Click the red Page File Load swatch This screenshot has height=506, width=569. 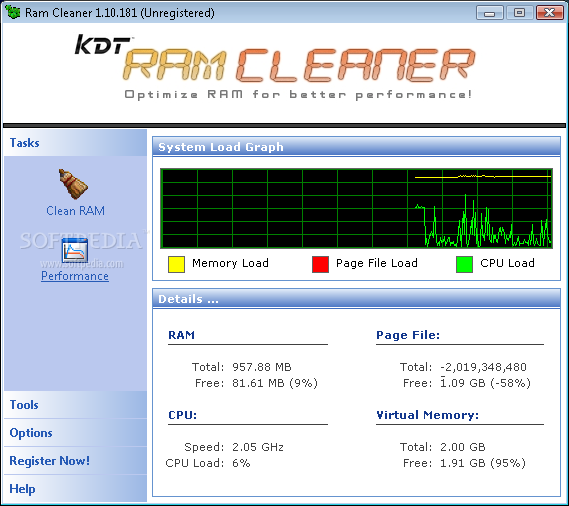pyautogui.click(x=320, y=264)
